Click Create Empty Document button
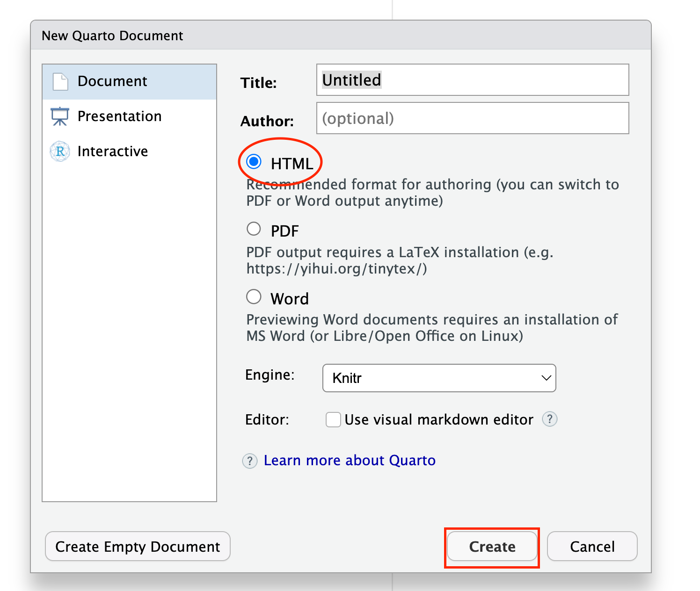 point(138,546)
